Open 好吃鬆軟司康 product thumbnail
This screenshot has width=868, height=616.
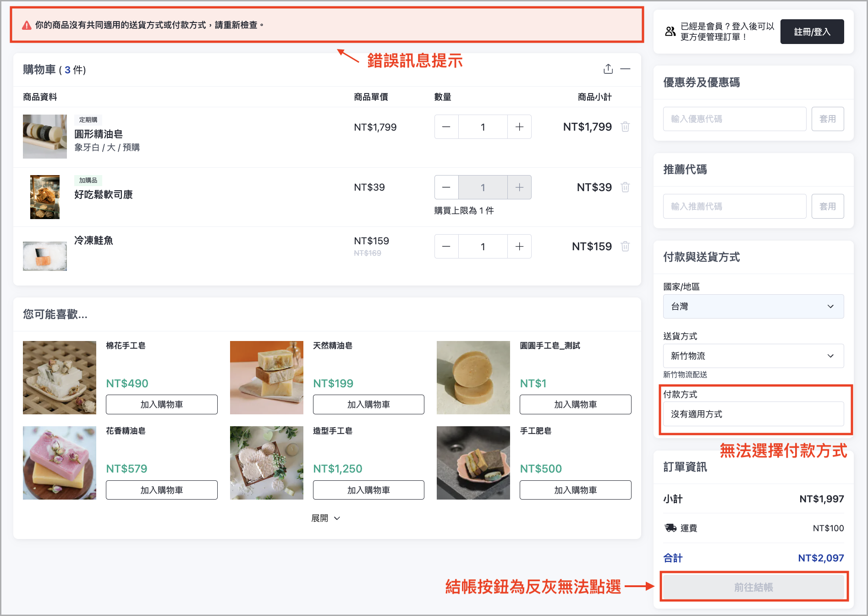click(45, 197)
